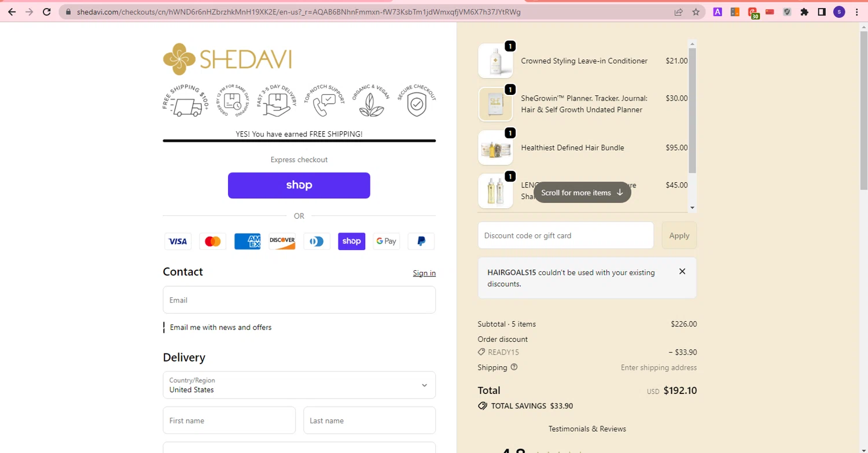Click 'Healthiest Defined Hair Bundle' item name
The image size is (868, 453).
[572, 148]
